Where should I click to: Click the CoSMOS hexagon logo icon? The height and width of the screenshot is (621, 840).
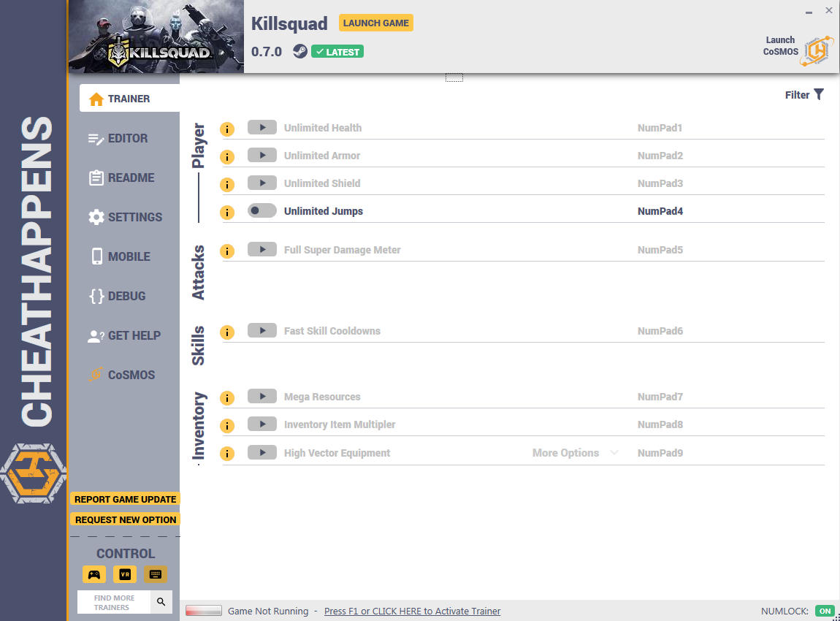click(817, 51)
